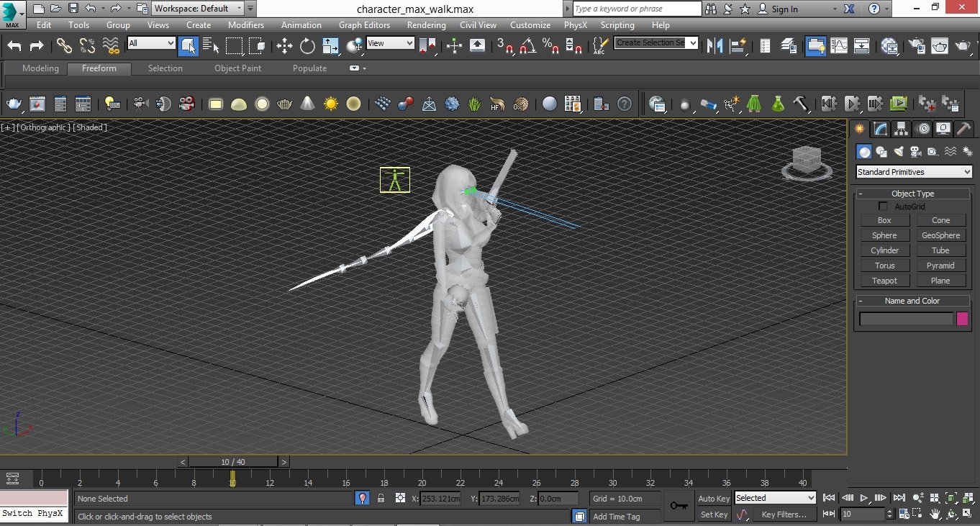Click the Undo arrow
Image resolution: width=980 pixels, height=526 pixels.
14,46
